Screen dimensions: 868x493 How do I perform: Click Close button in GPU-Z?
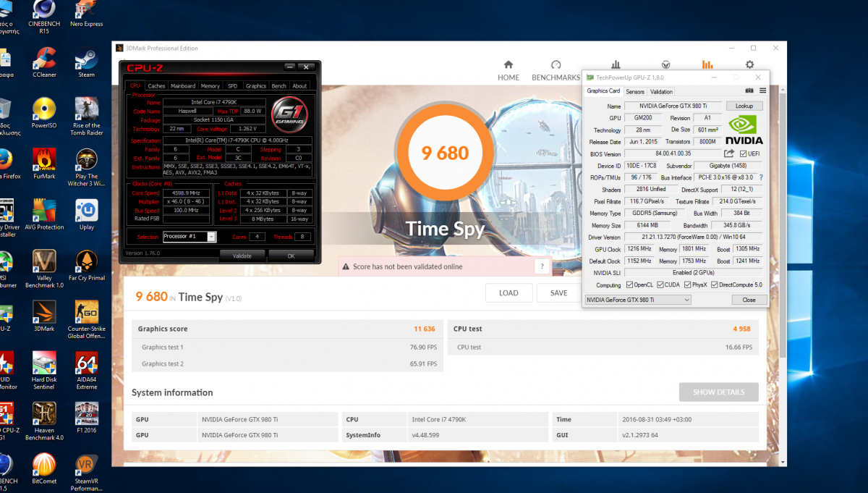[749, 300]
